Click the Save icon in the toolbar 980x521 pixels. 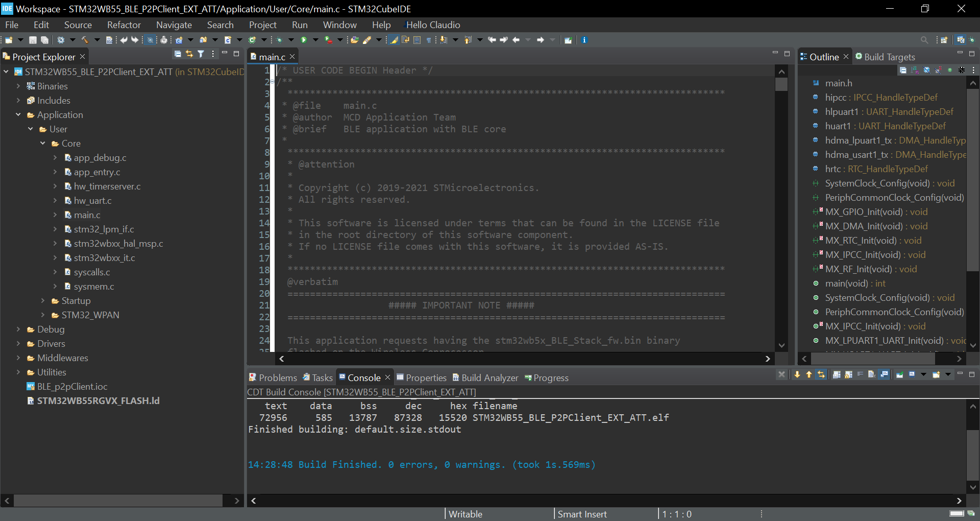[x=33, y=40]
